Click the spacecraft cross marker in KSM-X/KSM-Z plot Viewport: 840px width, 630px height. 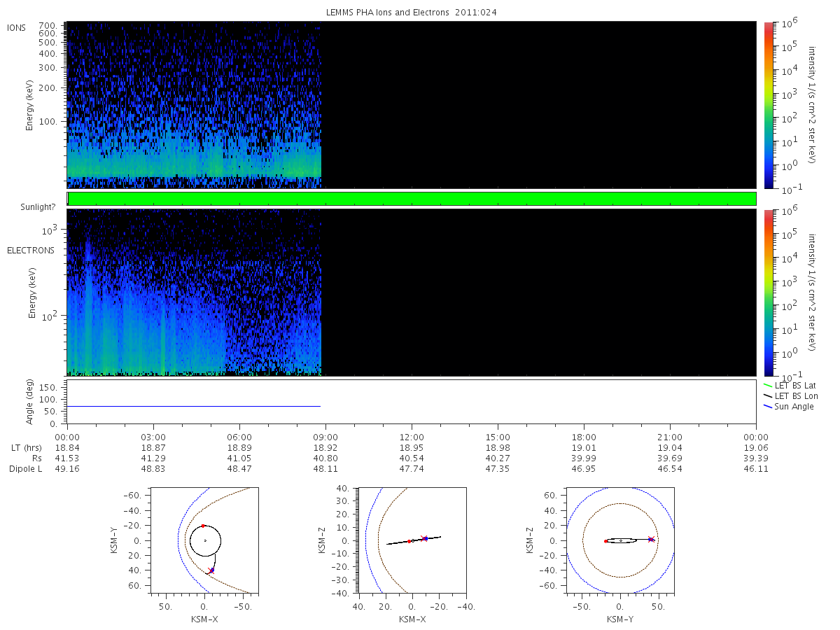423,538
